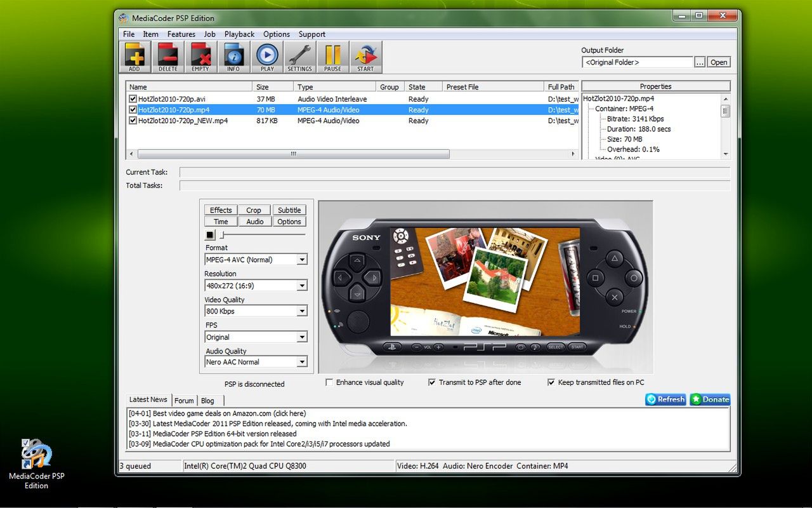Uncheck HotZlot2010-720p.mp4 checkbox

pos(133,110)
